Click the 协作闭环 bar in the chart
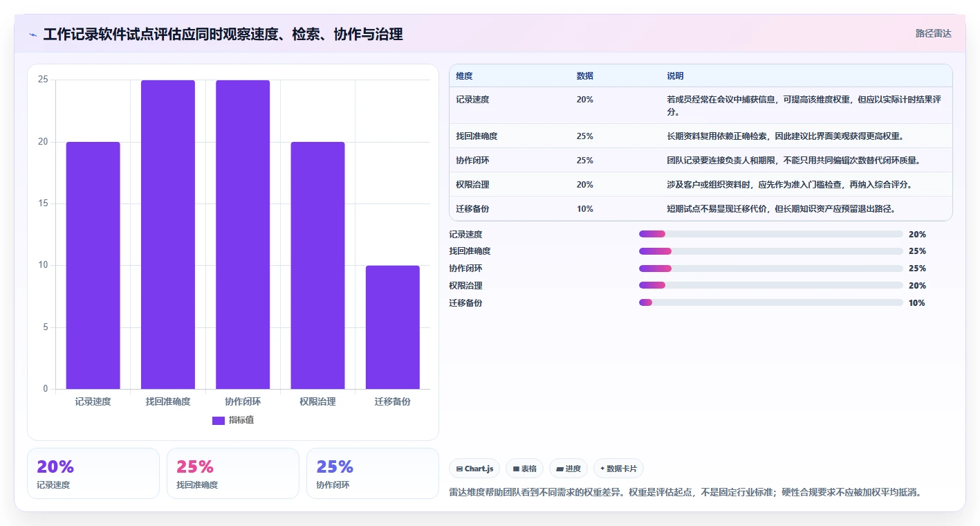Viewport: 980px width, 526px height. [243, 235]
